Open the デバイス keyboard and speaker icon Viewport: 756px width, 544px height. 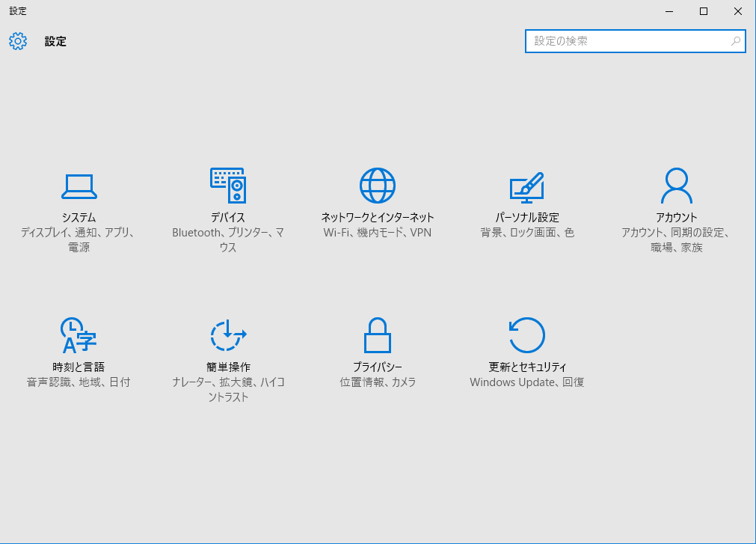(x=228, y=186)
